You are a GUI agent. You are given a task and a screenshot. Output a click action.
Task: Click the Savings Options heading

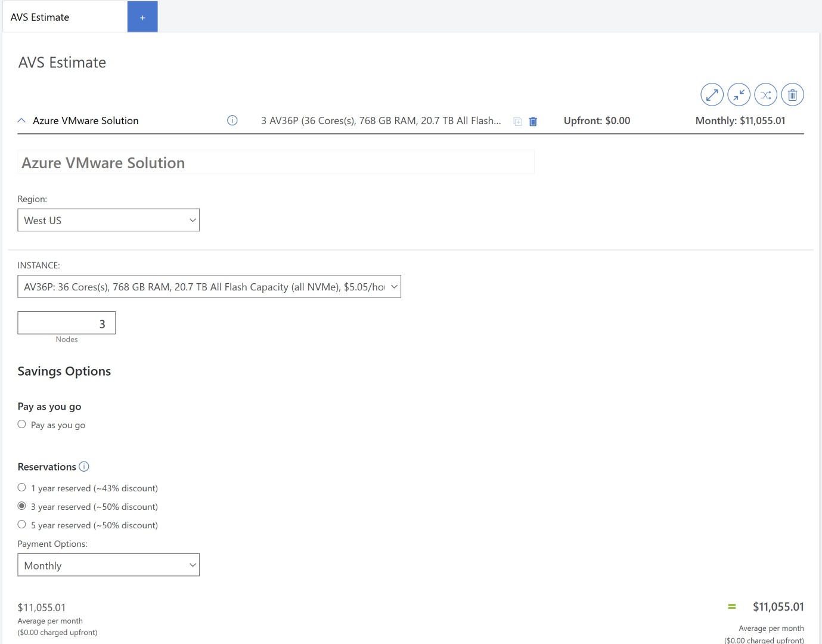(x=64, y=371)
